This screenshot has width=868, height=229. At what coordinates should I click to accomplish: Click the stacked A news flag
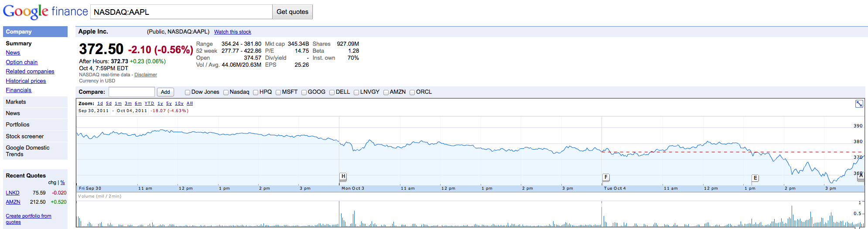pos(860,176)
